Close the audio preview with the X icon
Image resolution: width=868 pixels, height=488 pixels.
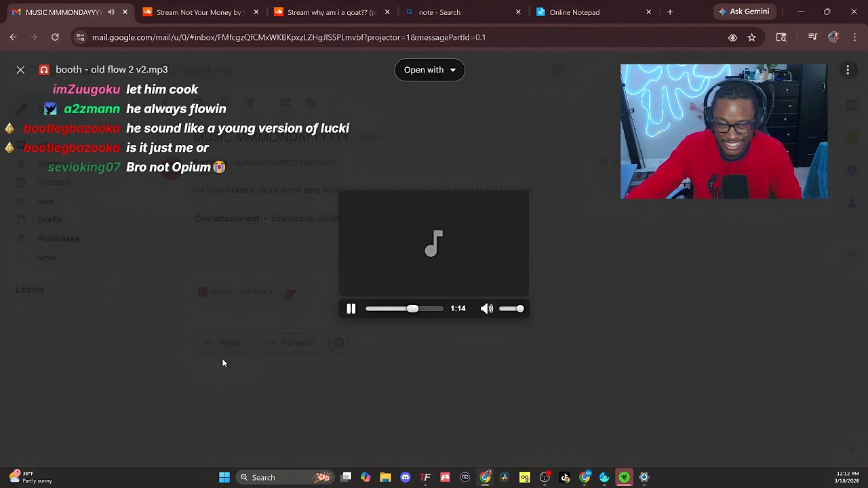coord(20,70)
